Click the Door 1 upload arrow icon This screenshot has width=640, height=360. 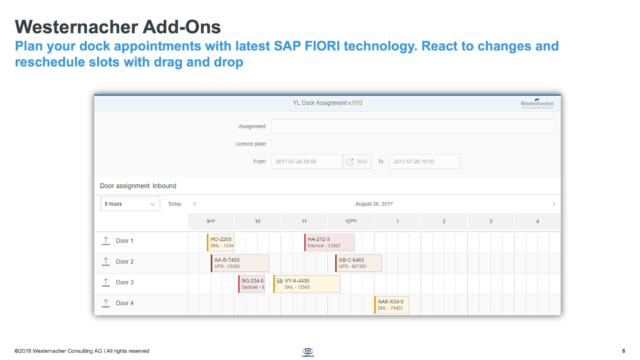106,241
